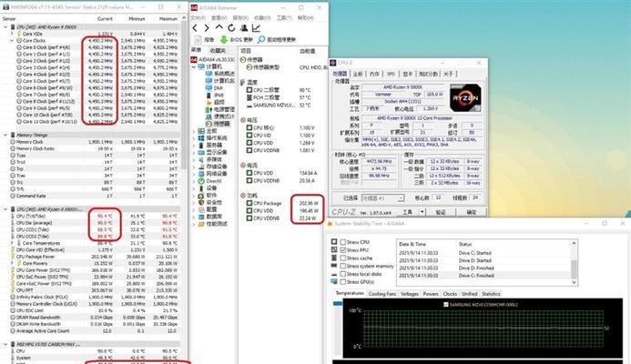Click the 'CPU Package' power row in AIDA64

(x=284, y=203)
